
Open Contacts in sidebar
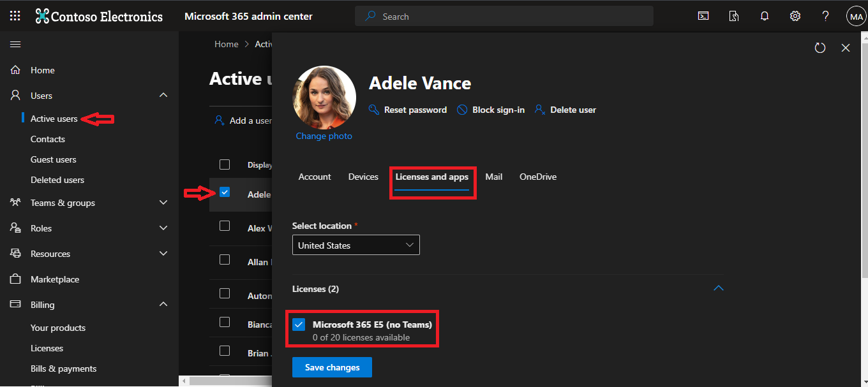pyautogui.click(x=48, y=139)
